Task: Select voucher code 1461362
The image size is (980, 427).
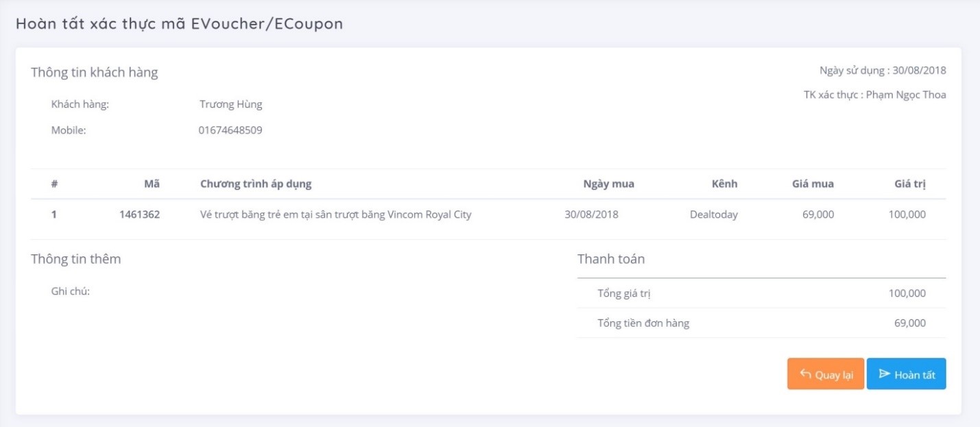Action: tap(139, 215)
